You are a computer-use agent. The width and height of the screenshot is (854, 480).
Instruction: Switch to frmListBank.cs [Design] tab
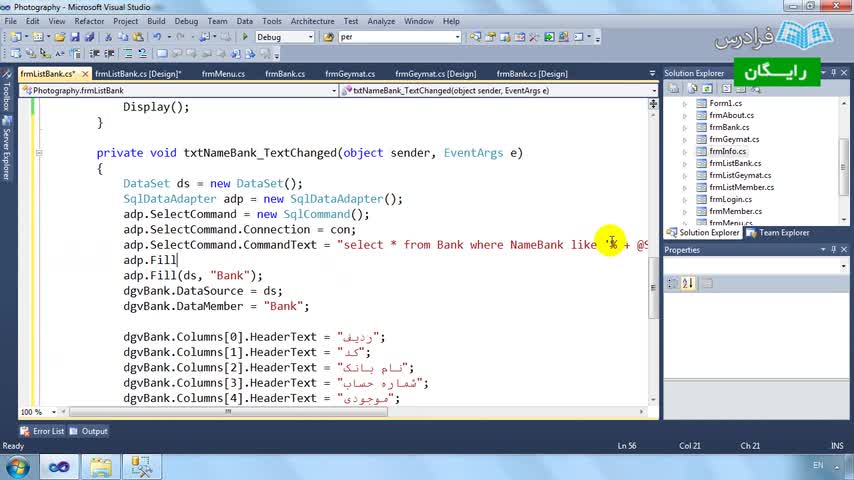coord(138,74)
